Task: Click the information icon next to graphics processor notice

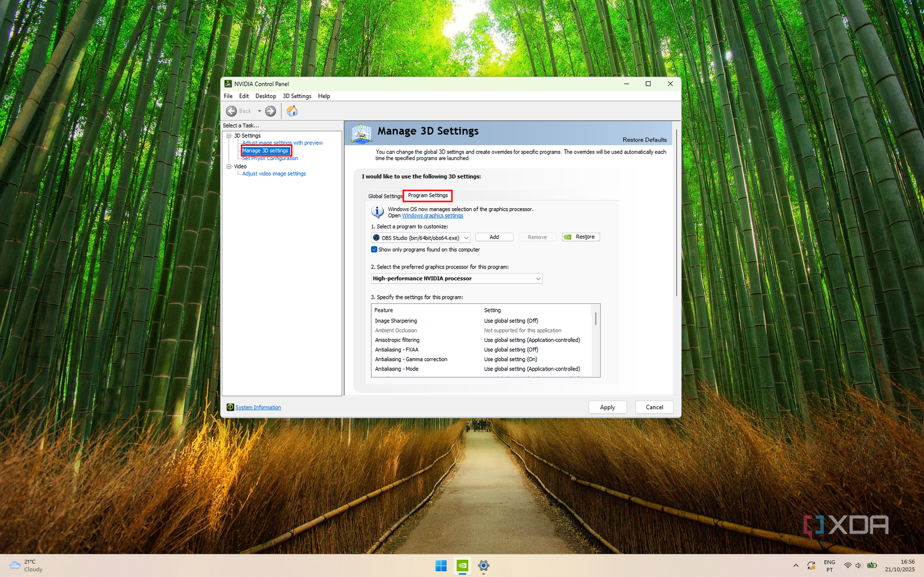Action: [377, 212]
